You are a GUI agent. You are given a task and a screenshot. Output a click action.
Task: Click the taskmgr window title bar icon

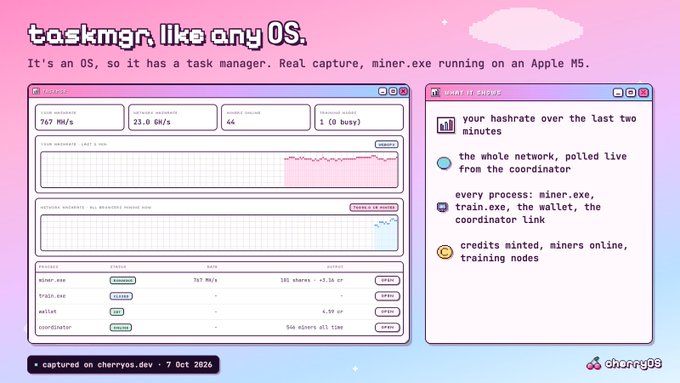pos(36,91)
